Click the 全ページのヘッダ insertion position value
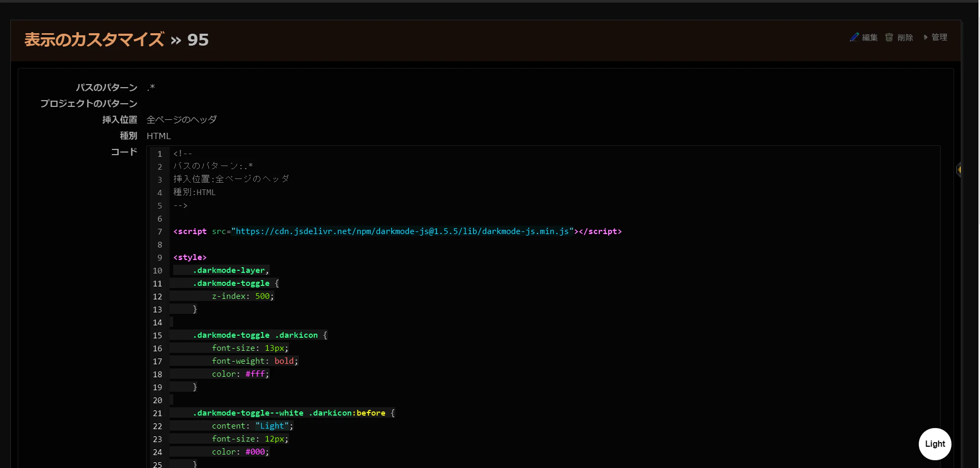The image size is (980, 468). [182, 120]
